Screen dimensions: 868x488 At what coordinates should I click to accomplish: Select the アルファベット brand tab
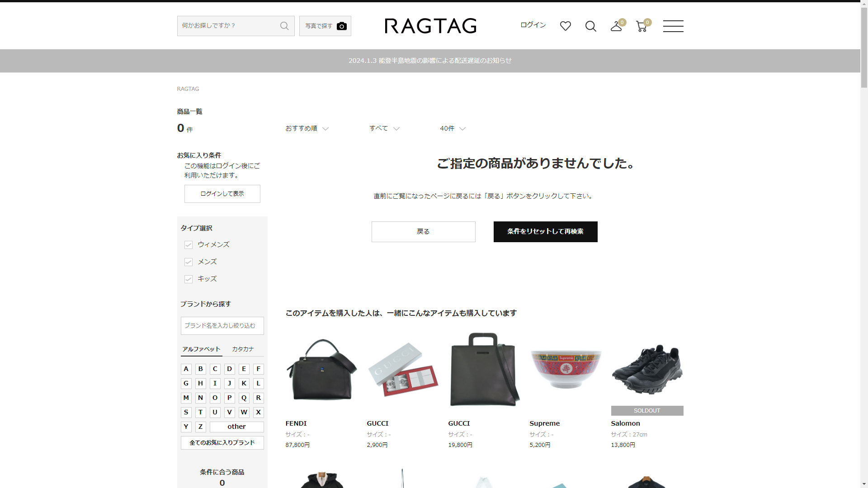pyautogui.click(x=201, y=349)
